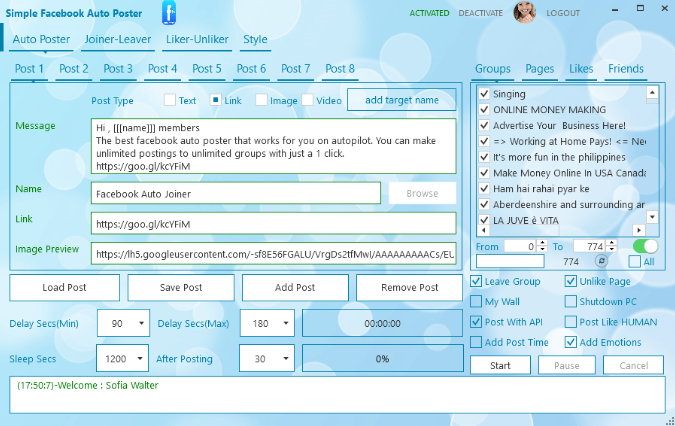Open the user profile avatar picture

524,12
